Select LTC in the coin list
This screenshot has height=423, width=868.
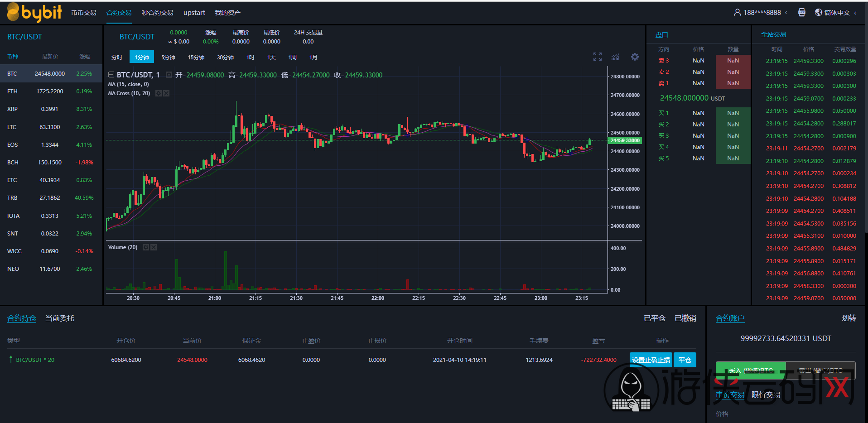click(51, 127)
